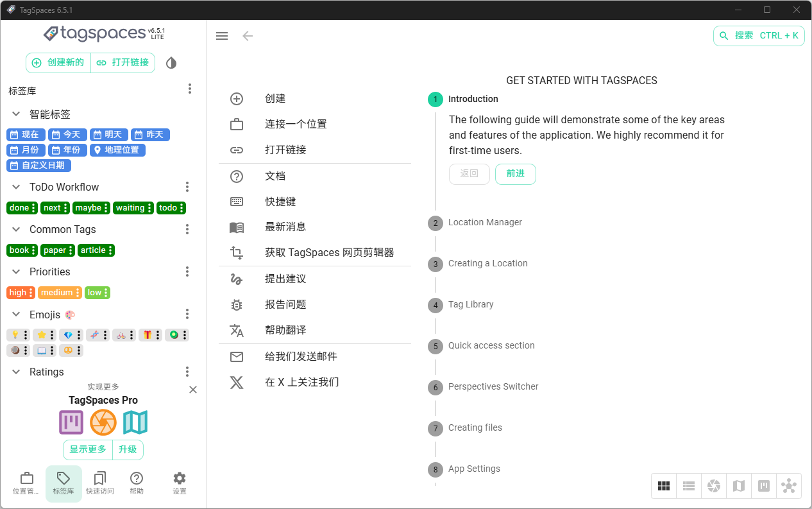Select the 现在 smart tag
Viewport: 812px width, 509px height.
point(26,135)
